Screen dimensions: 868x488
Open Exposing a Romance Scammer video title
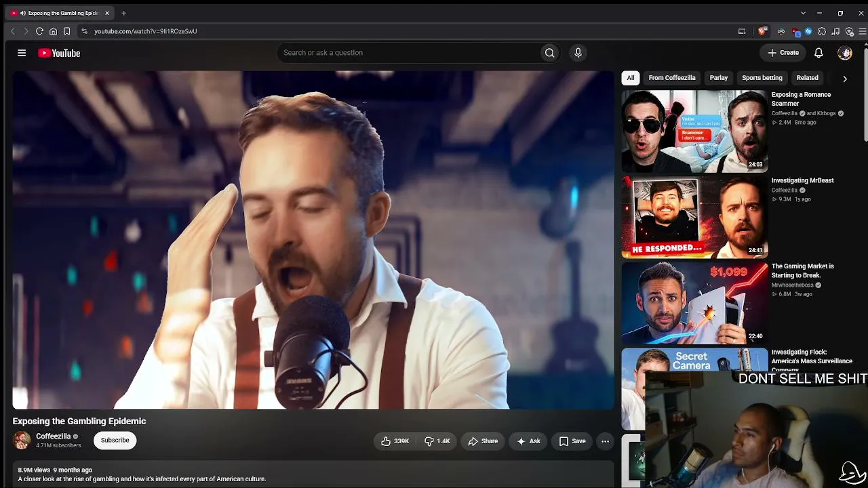coord(801,99)
